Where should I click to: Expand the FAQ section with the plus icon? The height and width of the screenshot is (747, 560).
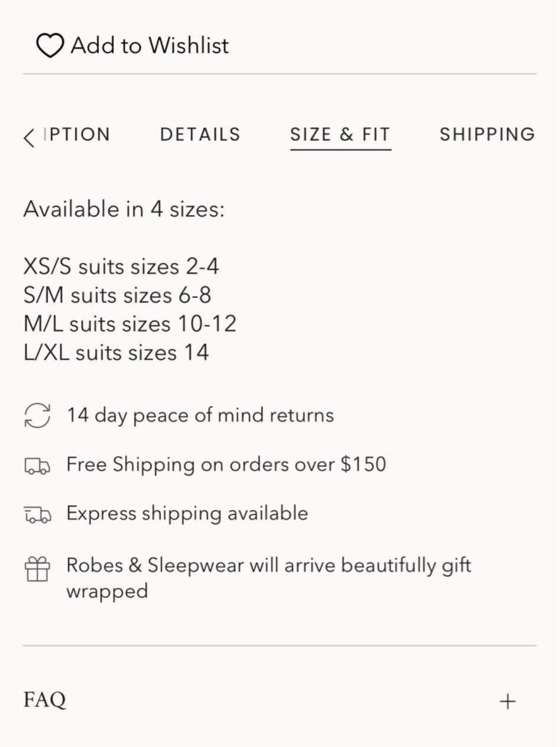507,701
